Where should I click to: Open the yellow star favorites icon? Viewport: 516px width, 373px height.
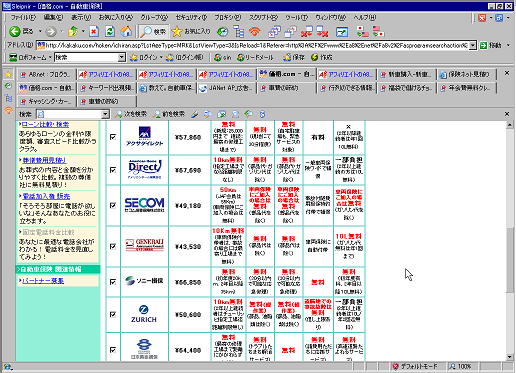point(177,32)
